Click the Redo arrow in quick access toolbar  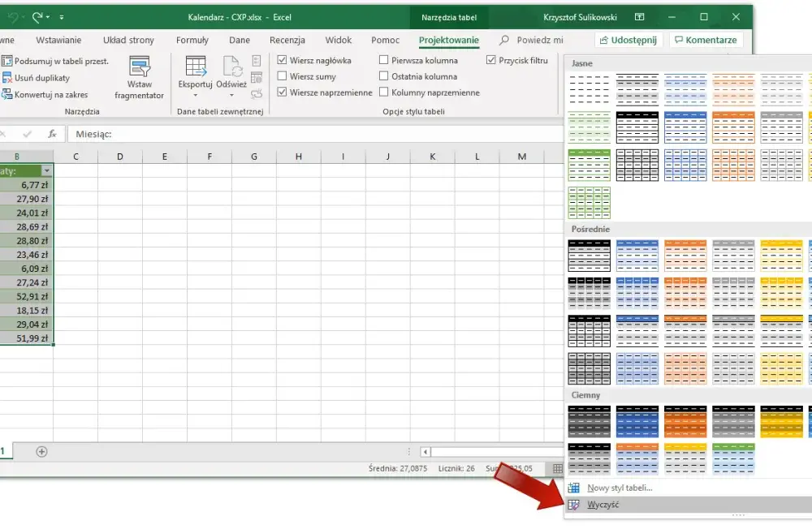(x=37, y=17)
